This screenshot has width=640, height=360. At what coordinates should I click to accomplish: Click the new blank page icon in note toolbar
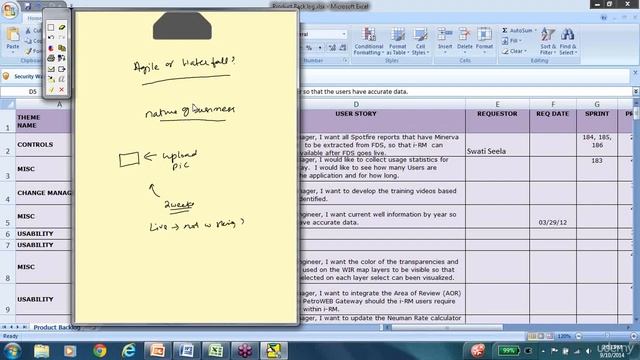tap(51, 27)
